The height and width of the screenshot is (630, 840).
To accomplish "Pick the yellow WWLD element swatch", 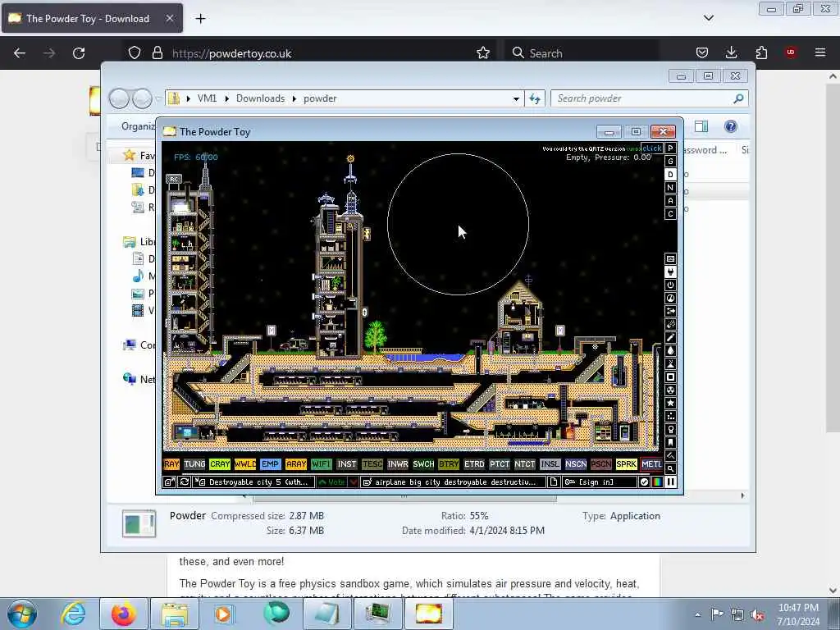I will [x=244, y=464].
